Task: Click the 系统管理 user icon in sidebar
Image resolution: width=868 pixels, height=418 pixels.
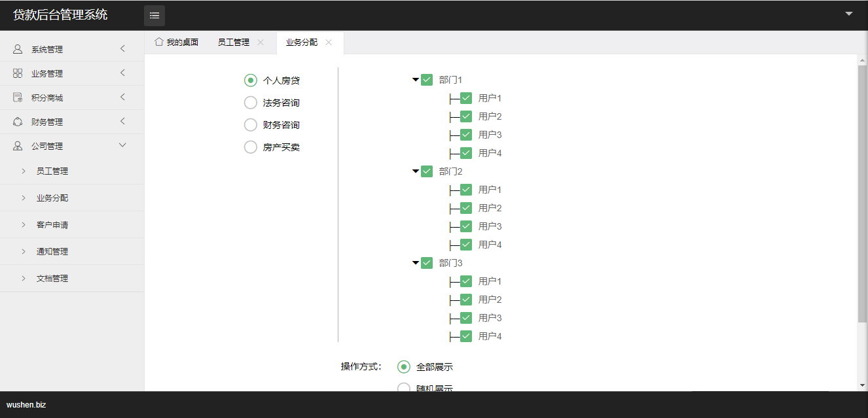Action: [18, 49]
